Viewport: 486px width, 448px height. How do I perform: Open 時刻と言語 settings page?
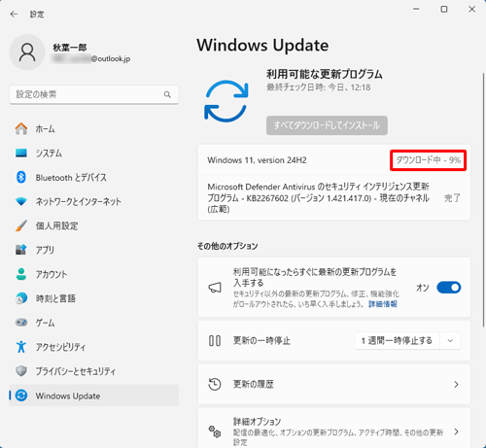pos(94,298)
